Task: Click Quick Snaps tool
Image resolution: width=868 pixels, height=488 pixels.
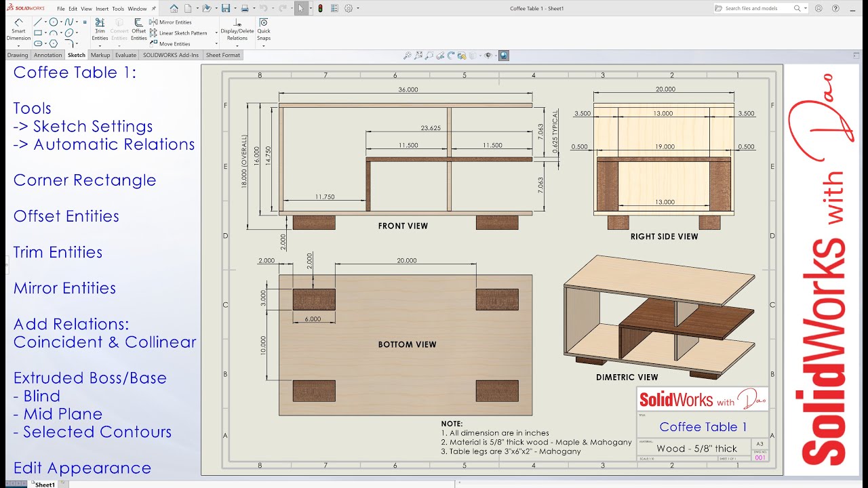Action: point(264,30)
